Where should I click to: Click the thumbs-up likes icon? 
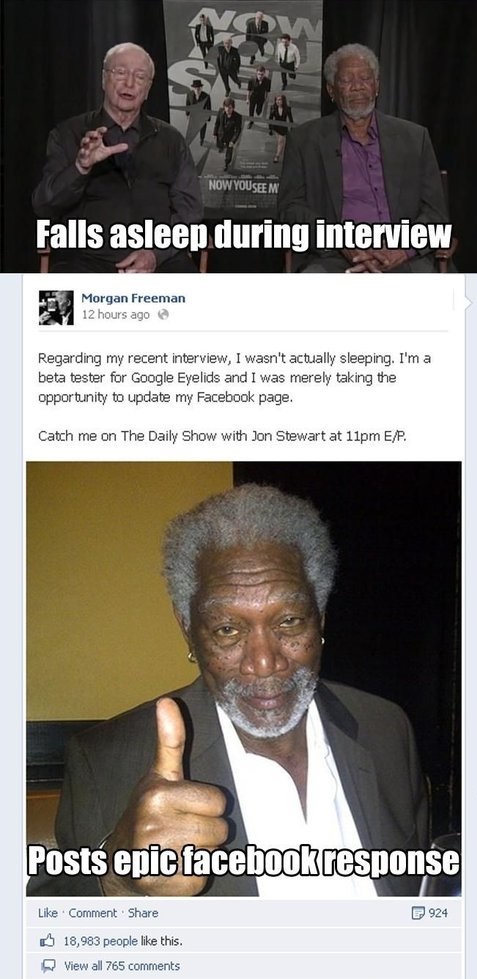[47, 940]
